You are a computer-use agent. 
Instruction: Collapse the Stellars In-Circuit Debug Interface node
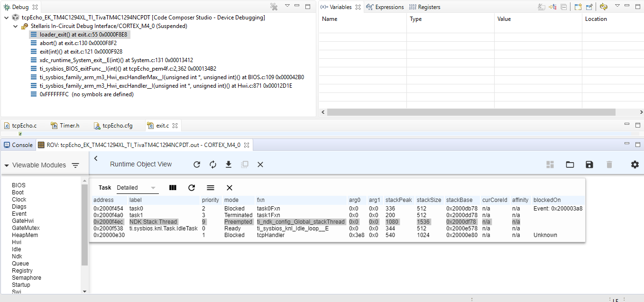[x=15, y=26]
